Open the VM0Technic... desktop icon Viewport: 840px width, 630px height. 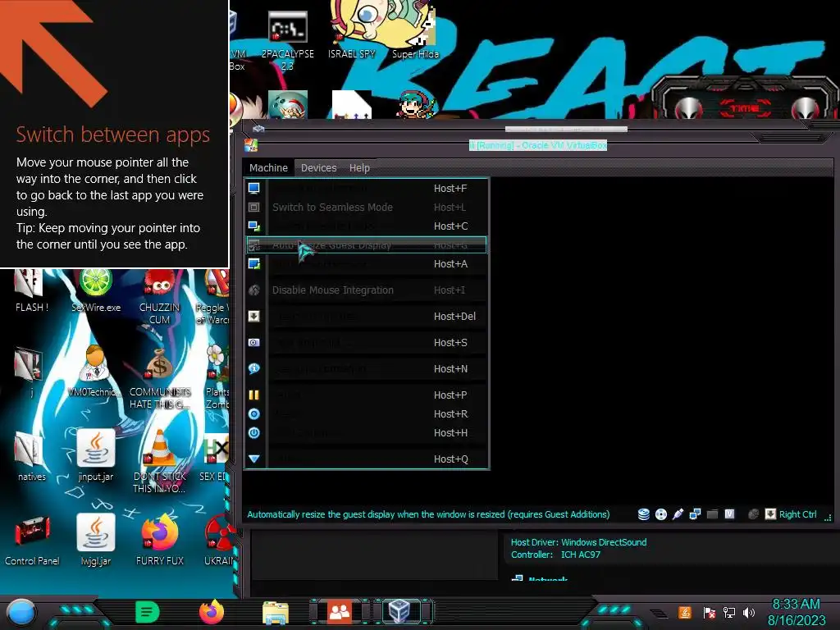(94, 371)
